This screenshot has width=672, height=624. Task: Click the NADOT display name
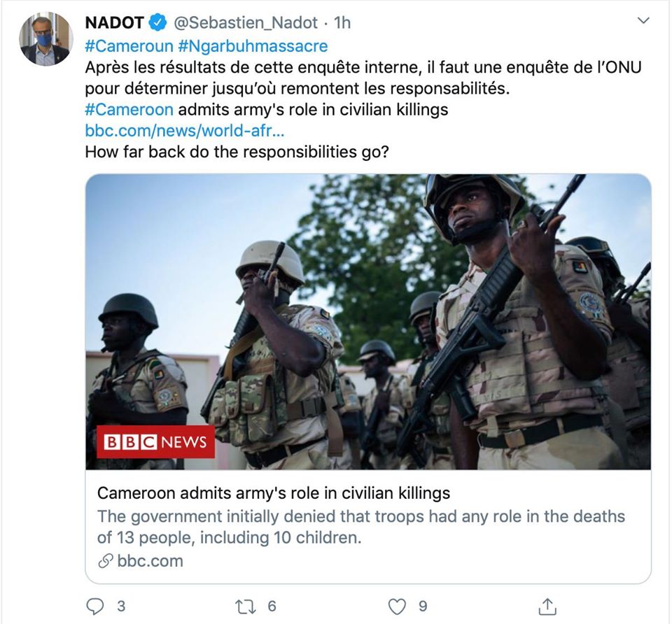tap(114, 23)
